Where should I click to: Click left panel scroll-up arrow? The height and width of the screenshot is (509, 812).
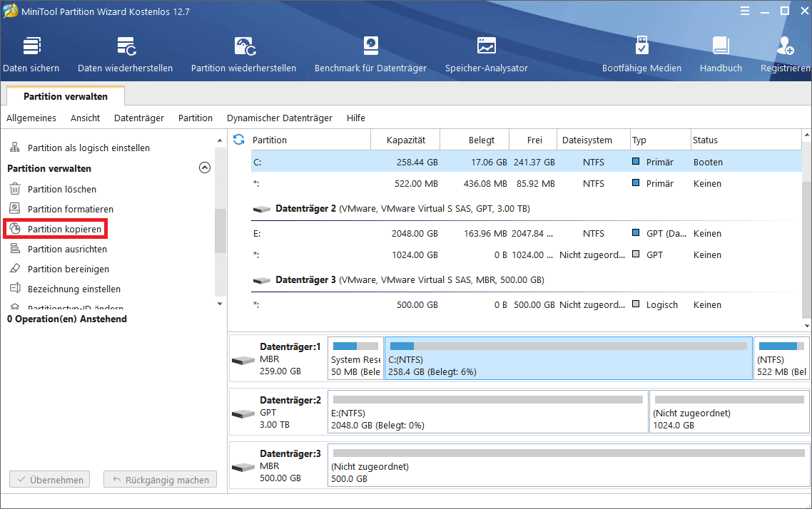[x=220, y=140]
